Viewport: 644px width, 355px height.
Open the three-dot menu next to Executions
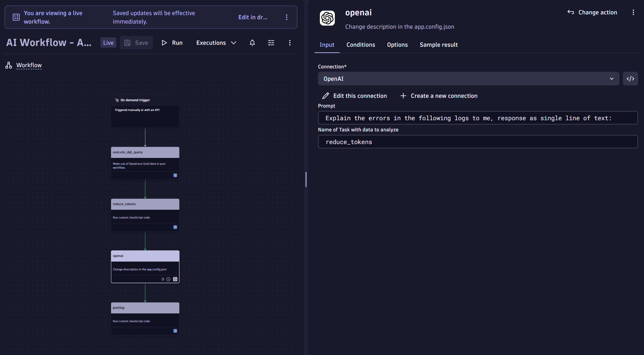(x=290, y=43)
